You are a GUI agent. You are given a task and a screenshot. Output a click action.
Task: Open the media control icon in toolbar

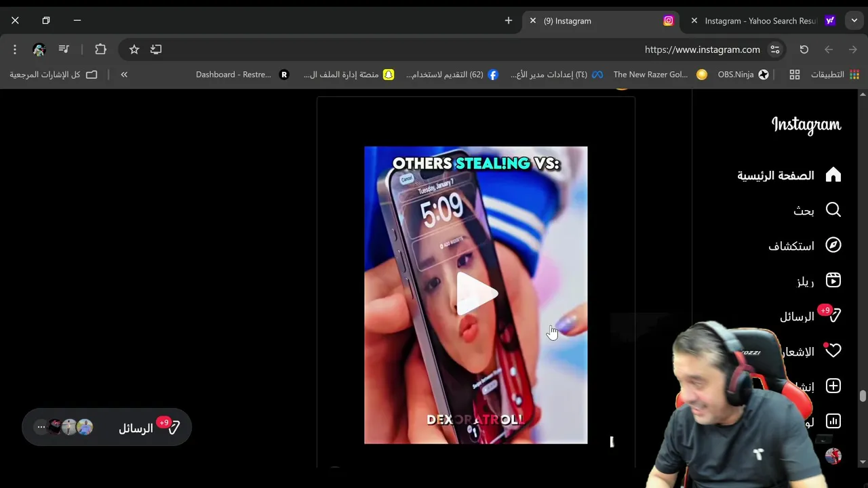click(64, 49)
